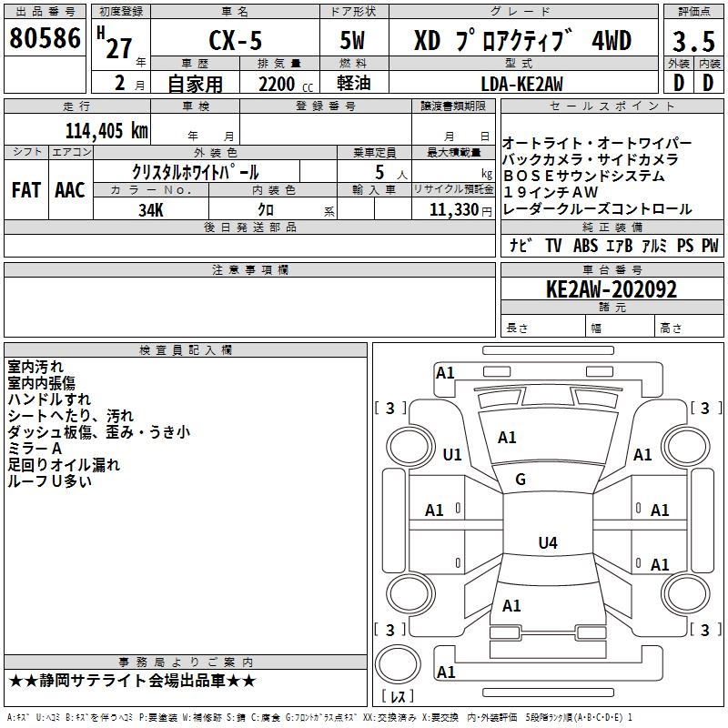Click the fuel type 軽油
The image size is (728, 728).
pos(354,83)
